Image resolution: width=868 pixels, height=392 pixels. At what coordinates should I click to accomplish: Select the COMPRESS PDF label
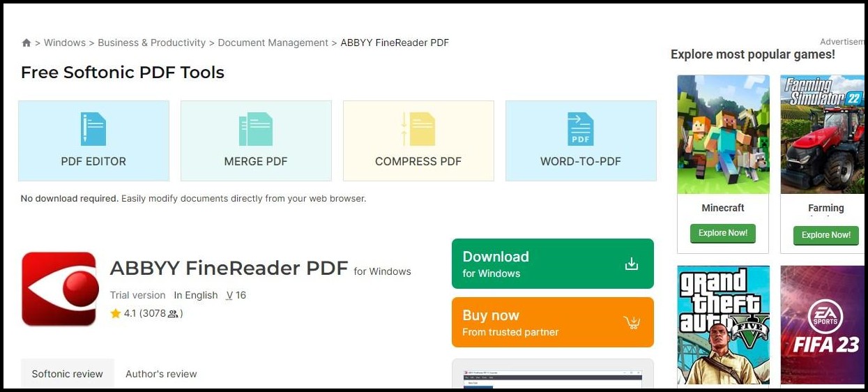coord(418,161)
